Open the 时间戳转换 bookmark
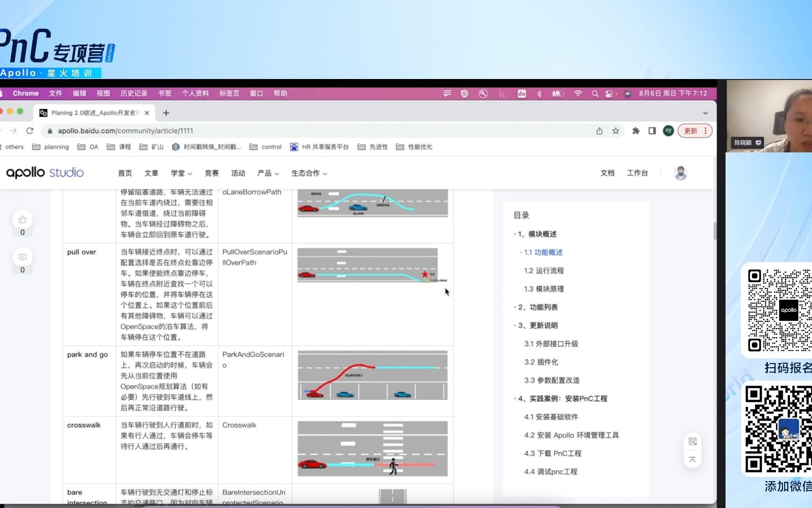The image size is (812, 508). pos(206,147)
